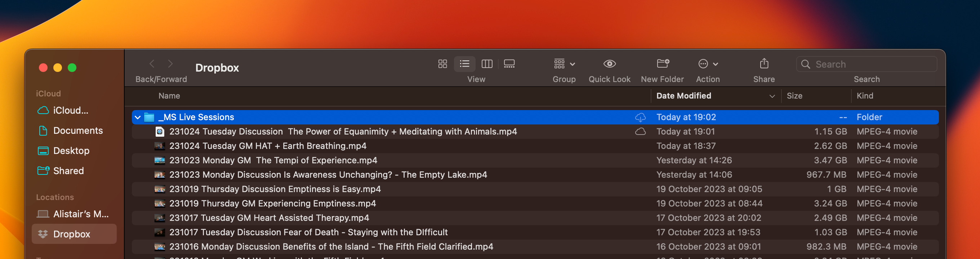
Task: Close the Finder window with red button
Action: point(43,68)
